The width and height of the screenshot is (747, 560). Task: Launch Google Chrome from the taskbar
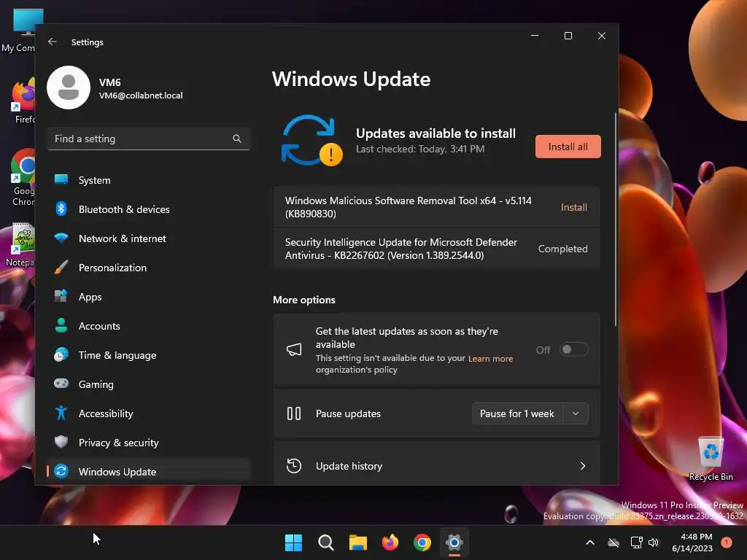(422, 542)
